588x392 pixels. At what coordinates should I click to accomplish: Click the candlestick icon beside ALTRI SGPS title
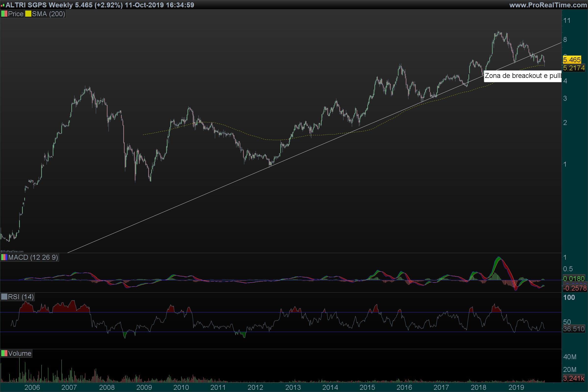[x=2, y=5]
